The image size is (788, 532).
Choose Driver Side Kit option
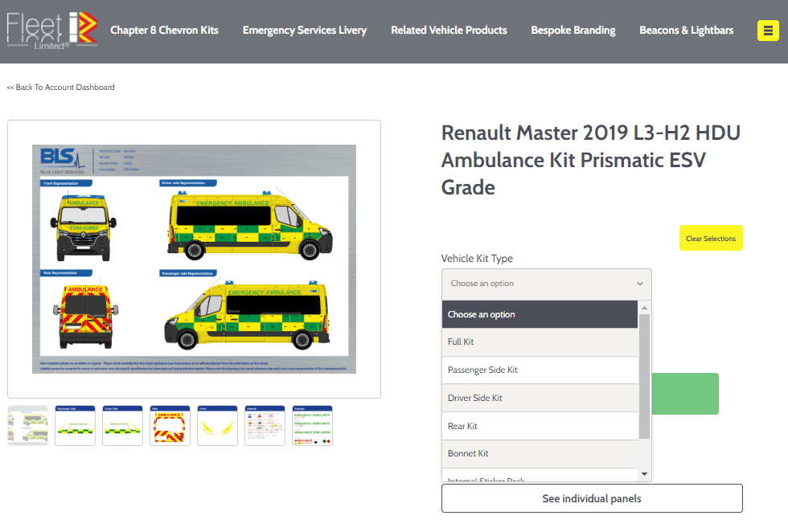pyautogui.click(x=540, y=399)
